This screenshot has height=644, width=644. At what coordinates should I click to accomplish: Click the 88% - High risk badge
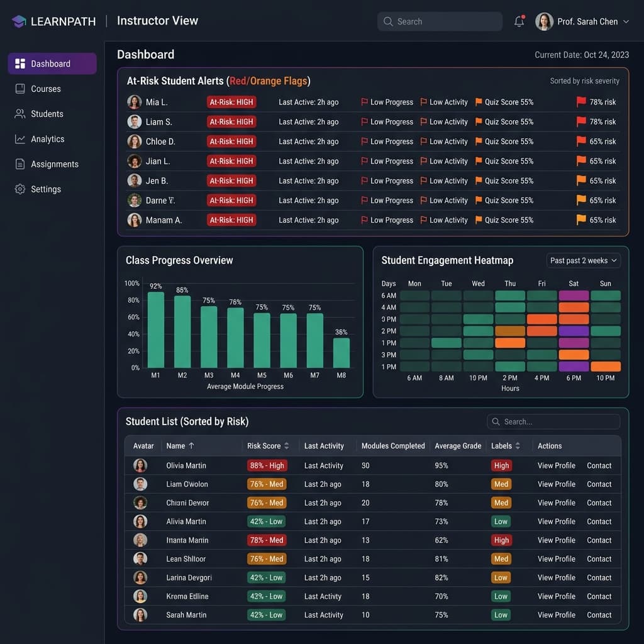(x=267, y=465)
